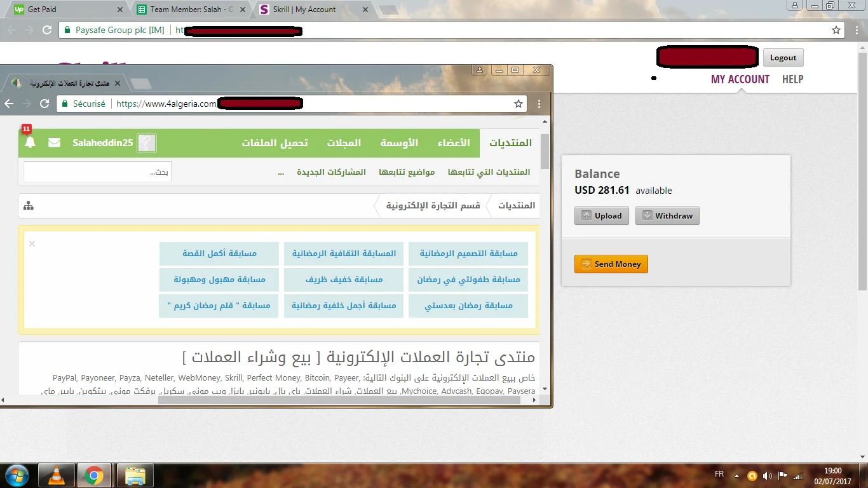Viewport: 868px width, 488px height.
Task: Click the Salaheddin25 profile avatar
Action: tap(147, 143)
